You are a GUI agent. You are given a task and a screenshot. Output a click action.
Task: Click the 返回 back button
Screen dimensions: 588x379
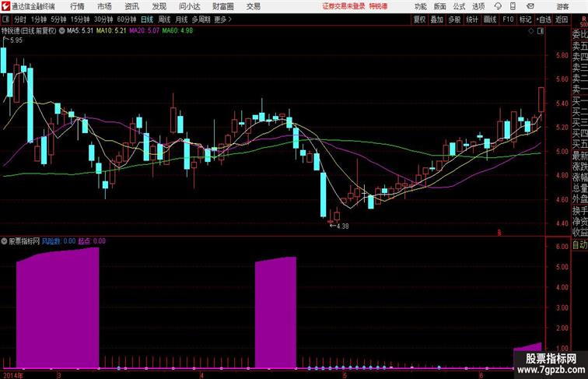coord(562,19)
